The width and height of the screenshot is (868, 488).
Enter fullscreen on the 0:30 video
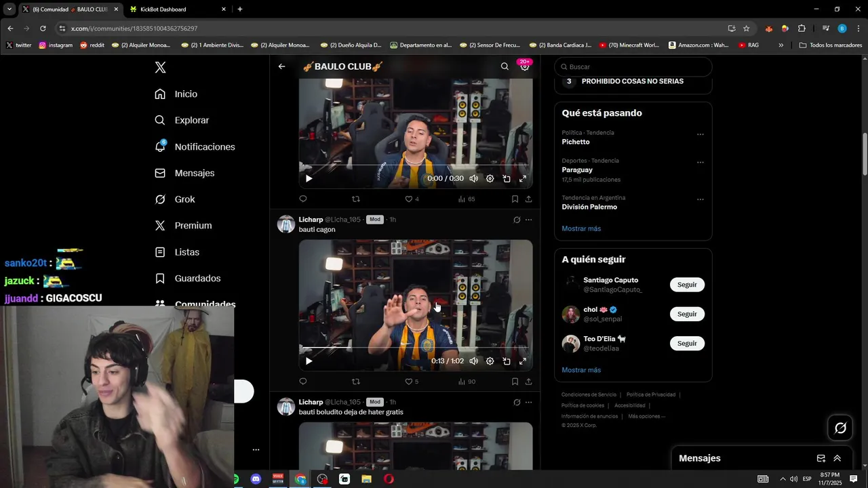click(x=523, y=179)
